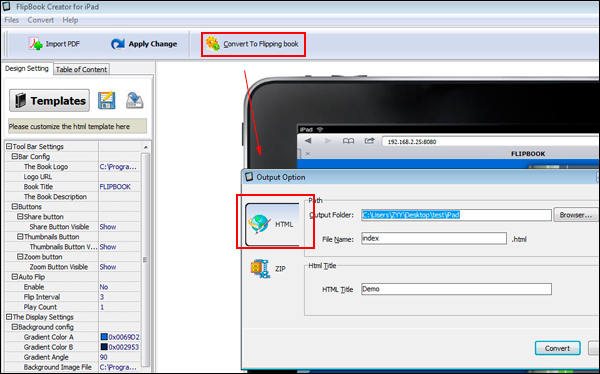600x374 pixels.
Task: Click the settings panel scrollbar thumb
Action: [x=145, y=260]
